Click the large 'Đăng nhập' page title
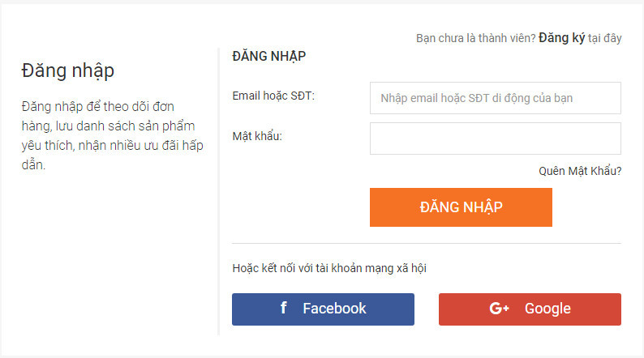Screen dimensions: 644x358 click(68, 71)
